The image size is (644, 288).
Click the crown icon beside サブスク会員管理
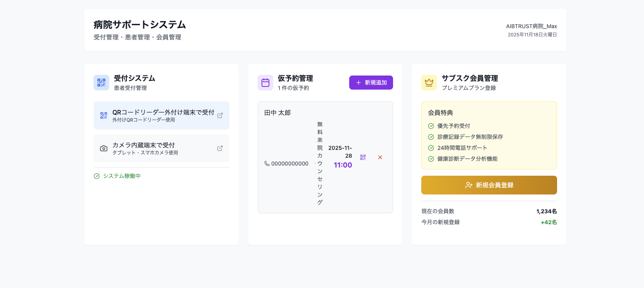click(x=429, y=83)
